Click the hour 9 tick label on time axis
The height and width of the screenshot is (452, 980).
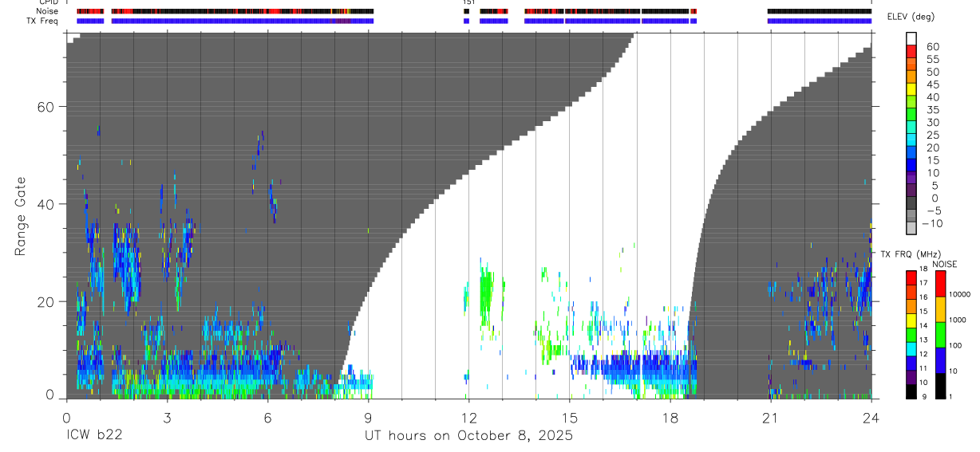pos(368,417)
